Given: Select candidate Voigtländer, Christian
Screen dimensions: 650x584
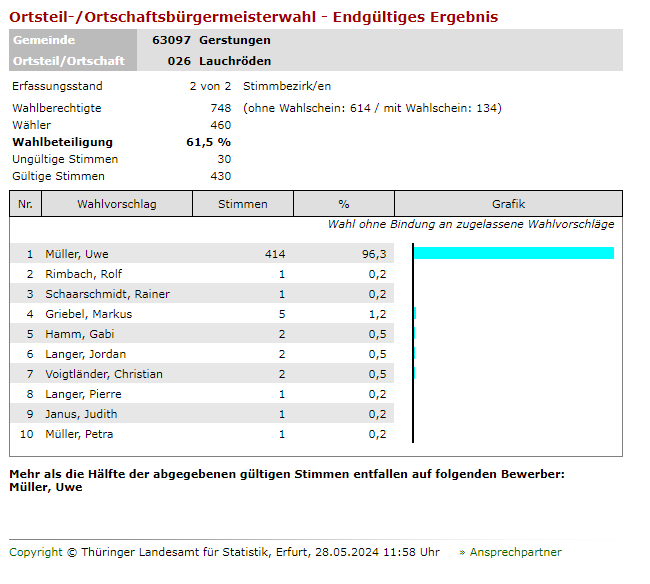Looking at the screenshot, I should coord(104,374).
